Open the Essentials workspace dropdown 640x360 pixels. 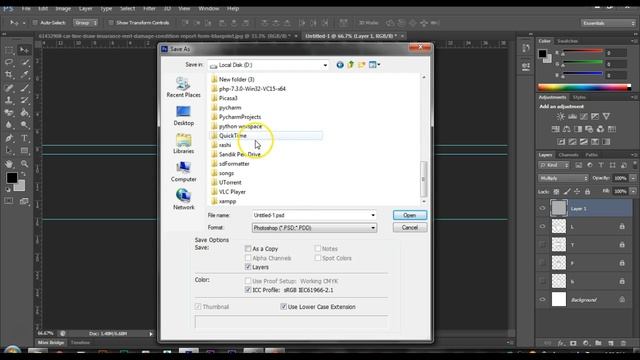pyautogui.click(x=608, y=23)
